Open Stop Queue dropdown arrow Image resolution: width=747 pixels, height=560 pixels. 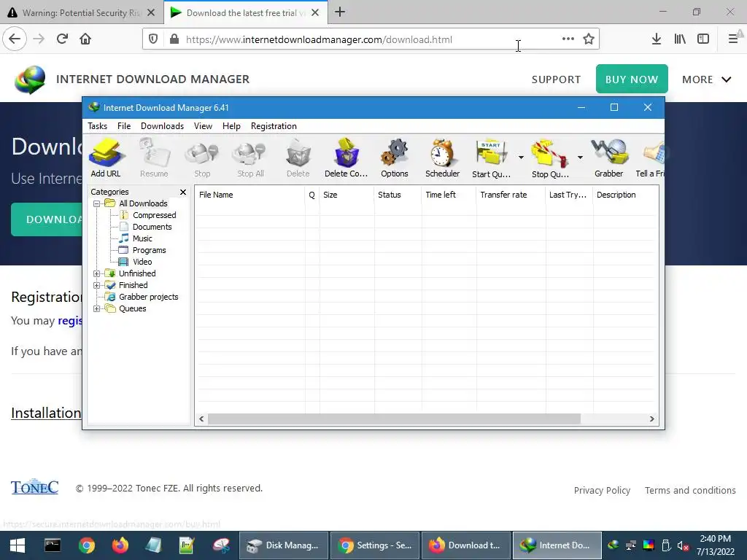click(x=580, y=157)
